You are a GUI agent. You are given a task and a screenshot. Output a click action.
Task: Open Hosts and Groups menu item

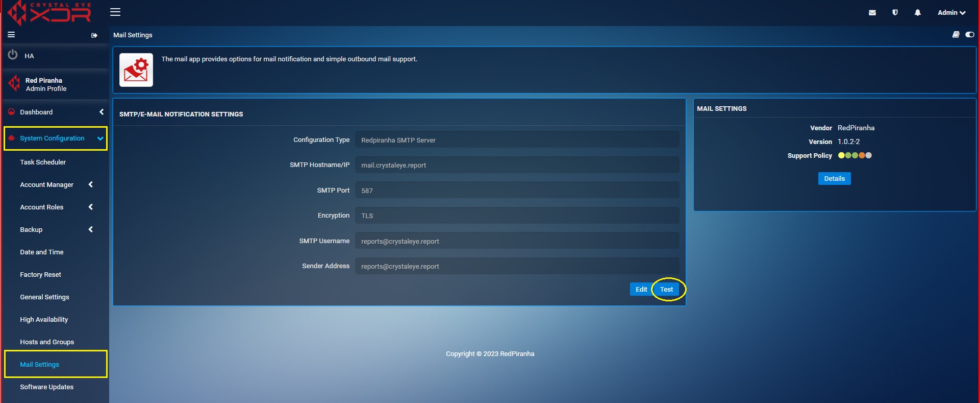pyautogui.click(x=47, y=342)
